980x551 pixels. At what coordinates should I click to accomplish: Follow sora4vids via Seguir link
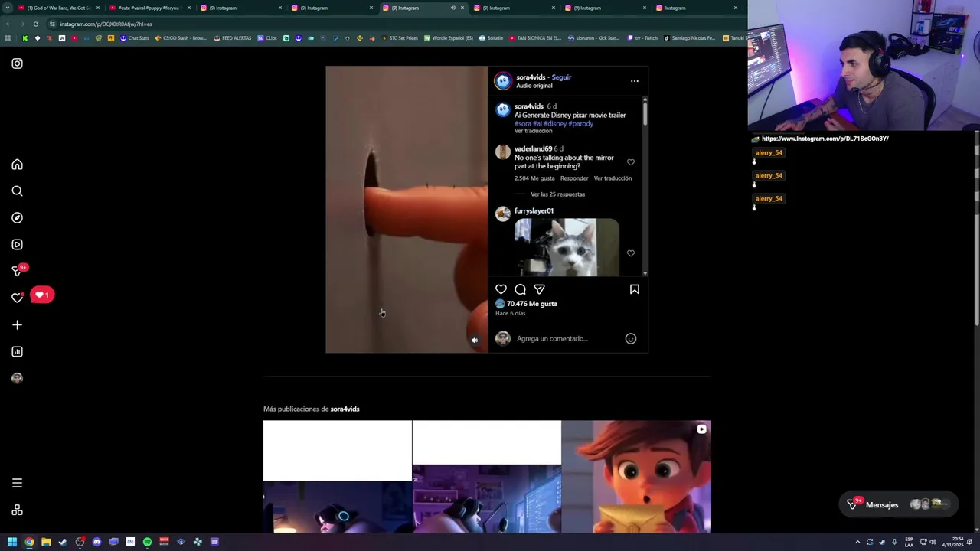[x=561, y=77]
